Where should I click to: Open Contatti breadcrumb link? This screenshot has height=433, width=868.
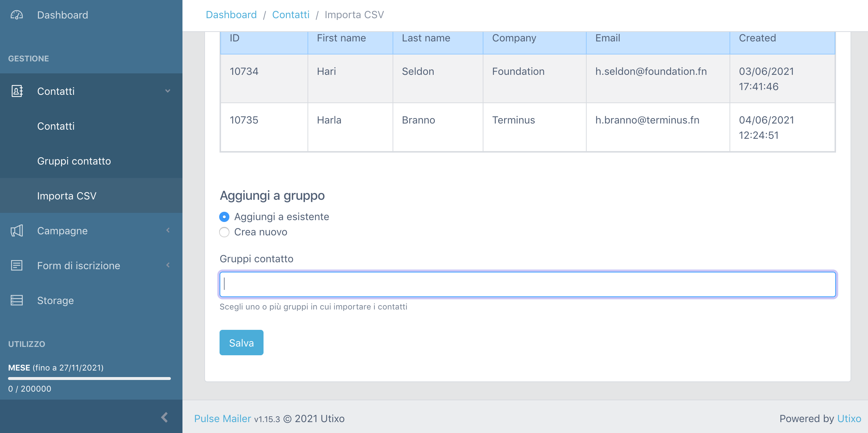pyautogui.click(x=291, y=15)
